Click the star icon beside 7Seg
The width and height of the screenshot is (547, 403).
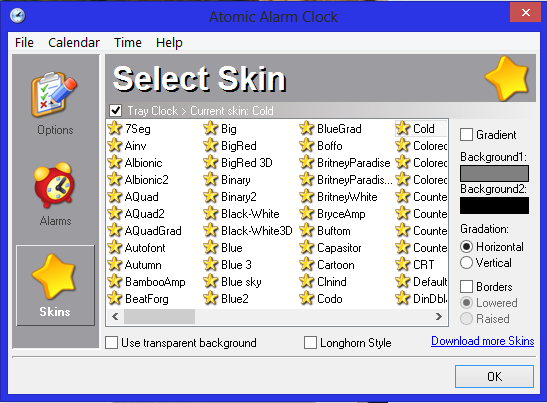tap(114, 128)
